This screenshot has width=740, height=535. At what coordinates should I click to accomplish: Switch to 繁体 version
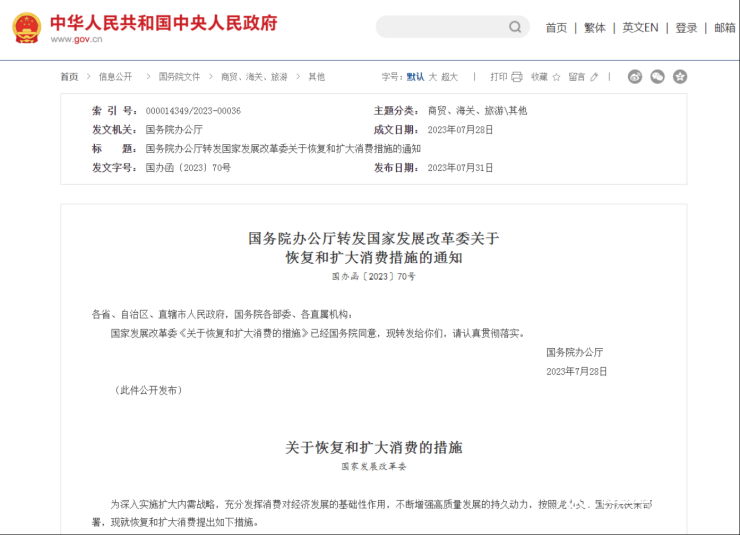coord(595,28)
